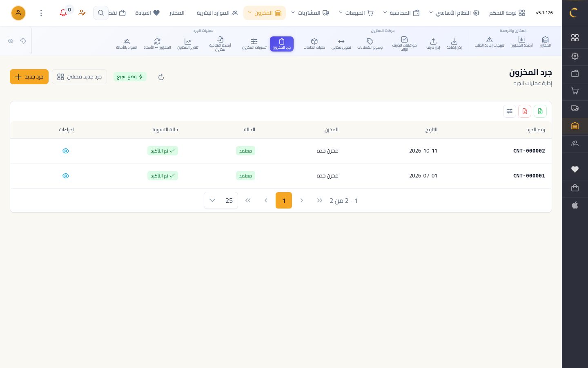The height and width of the screenshot is (368, 588).
Task: Open the top bar search
Action: [x=101, y=13]
